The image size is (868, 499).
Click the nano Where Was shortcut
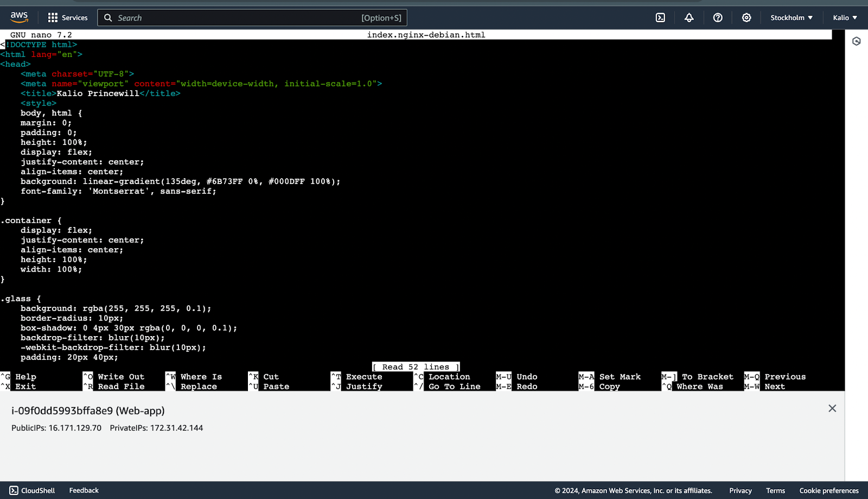point(692,387)
